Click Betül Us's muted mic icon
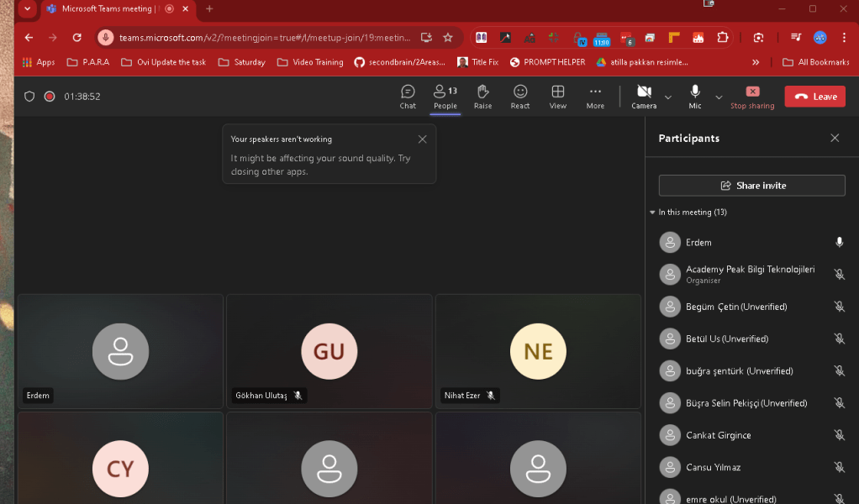The height and width of the screenshot is (504, 859). (839, 339)
